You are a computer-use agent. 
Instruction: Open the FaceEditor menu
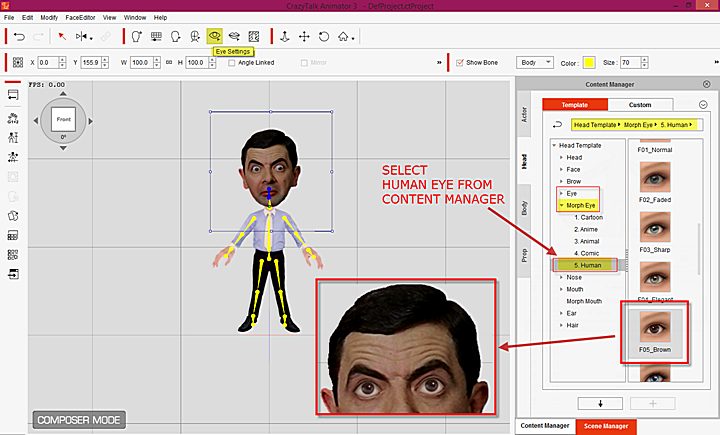(x=80, y=17)
